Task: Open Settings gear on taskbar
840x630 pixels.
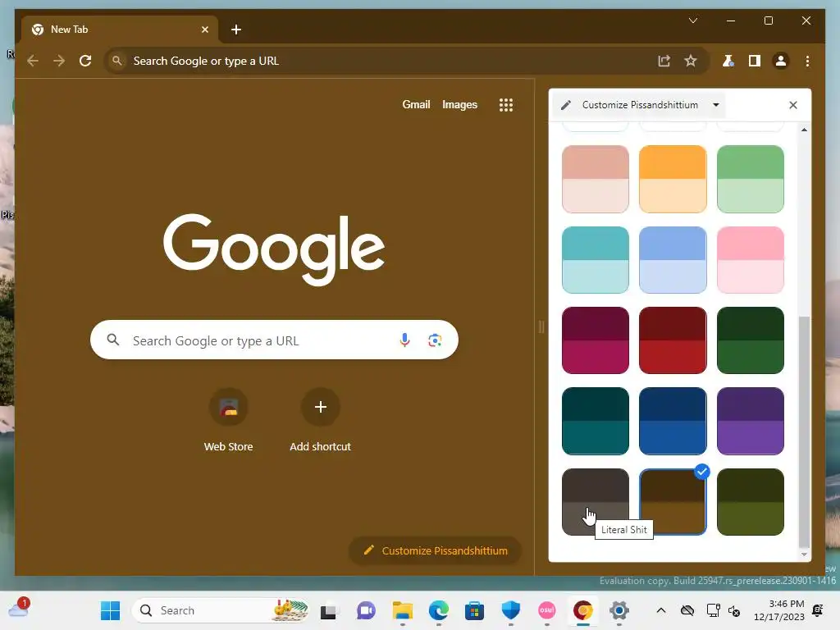Action: point(619,610)
